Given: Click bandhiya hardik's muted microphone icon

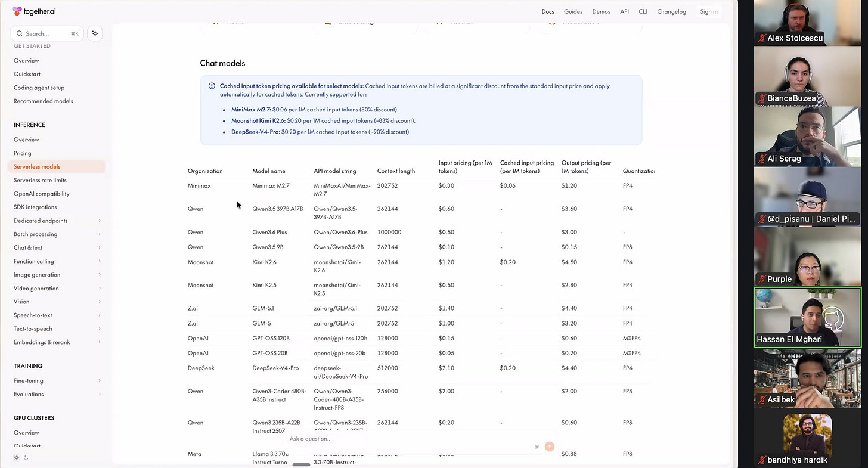Looking at the screenshot, I should coord(761,460).
